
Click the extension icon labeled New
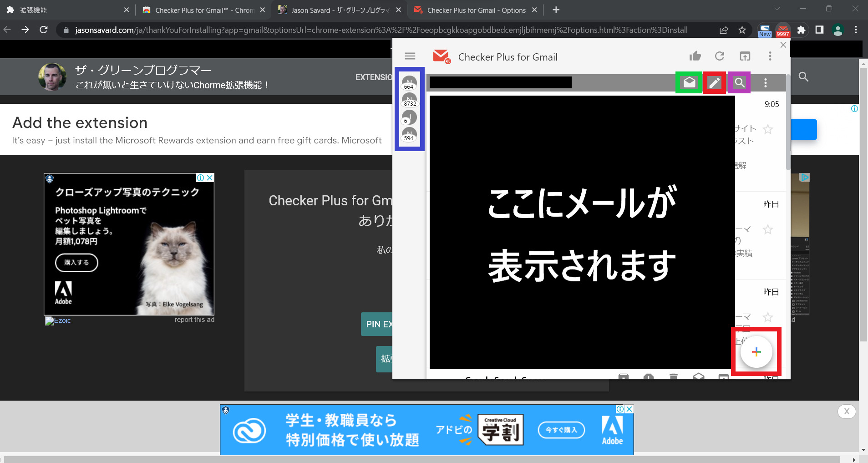point(765,30)
